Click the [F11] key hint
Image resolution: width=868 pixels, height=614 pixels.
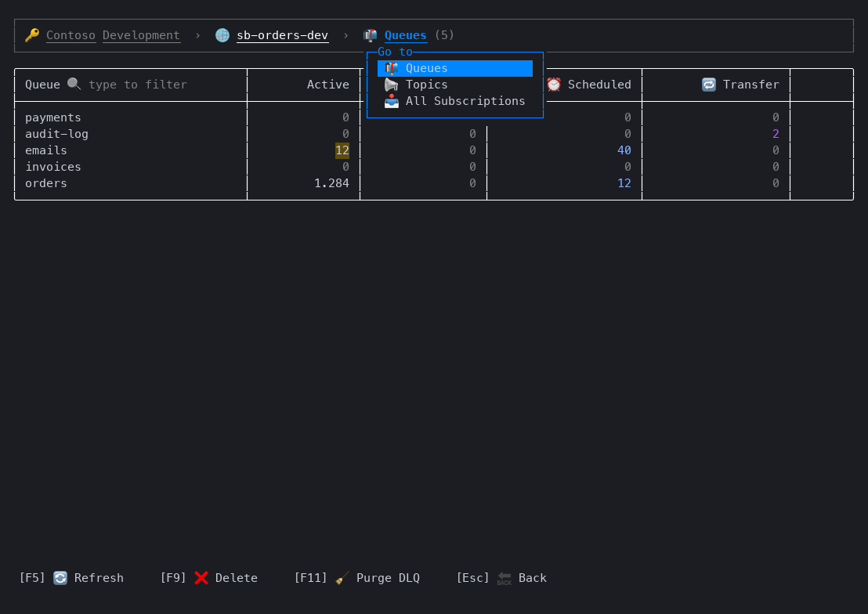pos(310,578)
